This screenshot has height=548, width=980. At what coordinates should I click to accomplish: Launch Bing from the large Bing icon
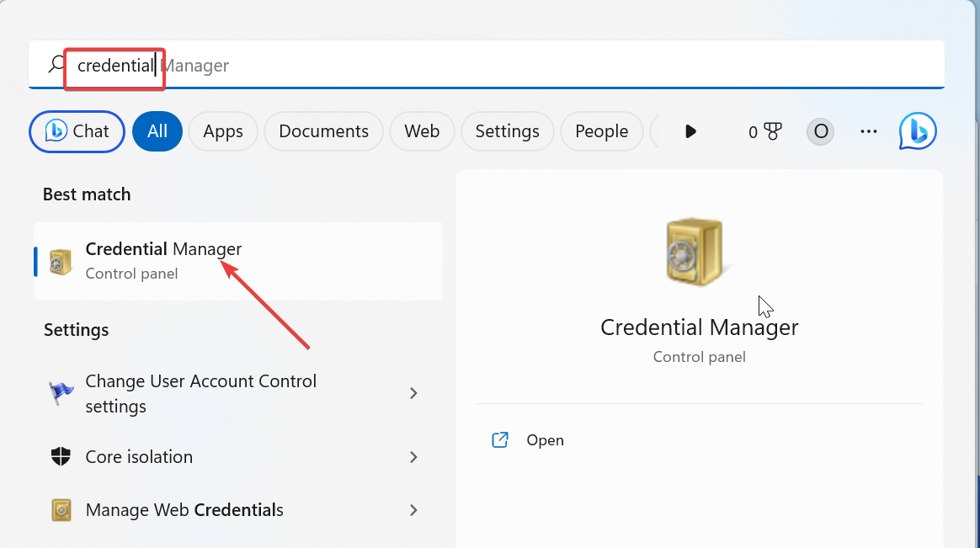point(919,131)
